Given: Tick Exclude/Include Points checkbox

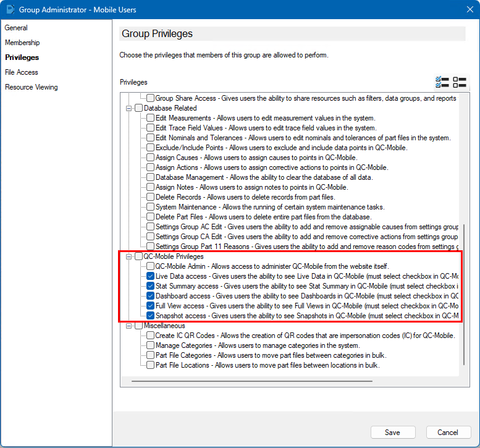Looking at the screenshot, I should click(x=150, y=148).
